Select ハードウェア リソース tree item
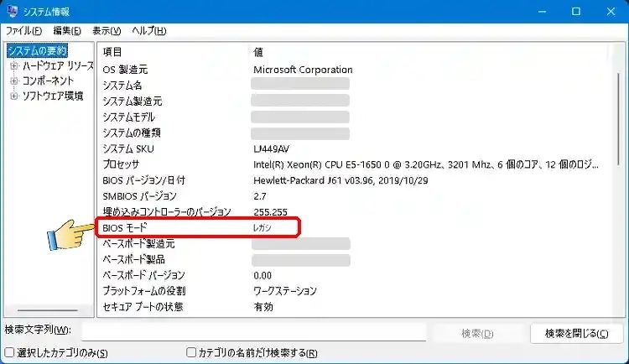The height and width of the screenshot is (364, 629). pyautogui.click(x=58, y=65)
